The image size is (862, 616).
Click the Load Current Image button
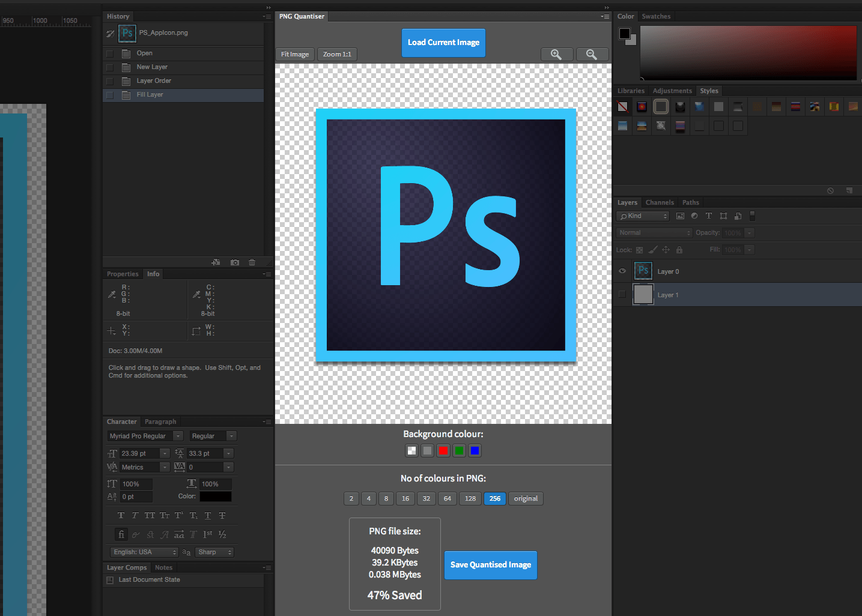pos(443,43)
